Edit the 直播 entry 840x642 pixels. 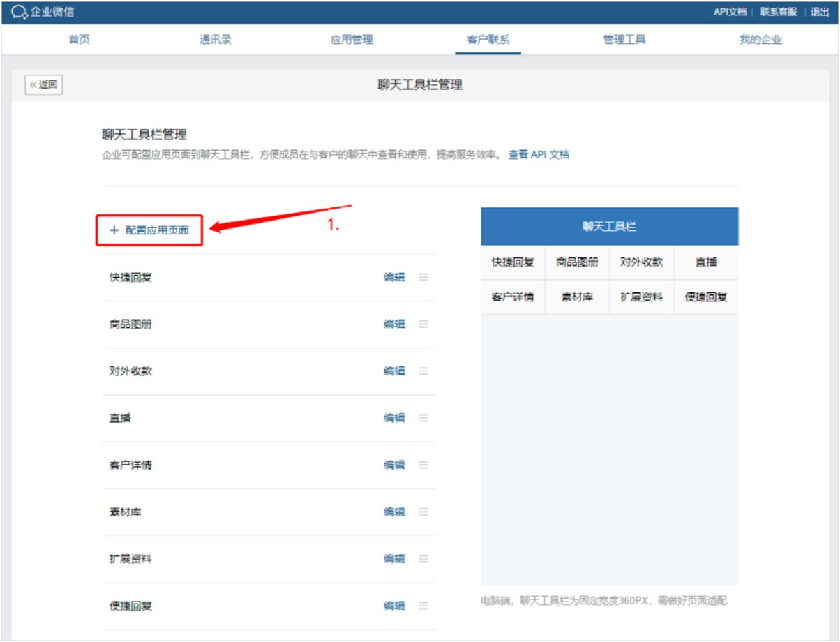coord(394,418)
